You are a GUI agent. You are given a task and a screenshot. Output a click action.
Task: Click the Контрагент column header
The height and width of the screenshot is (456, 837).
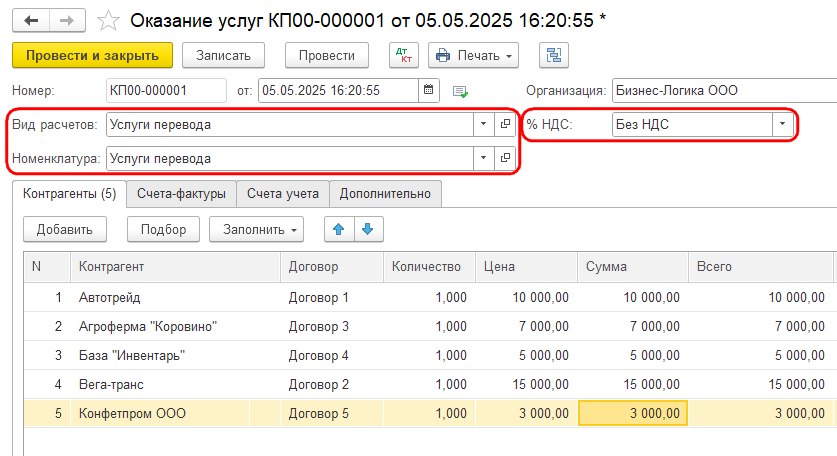(x=175, y=267)
